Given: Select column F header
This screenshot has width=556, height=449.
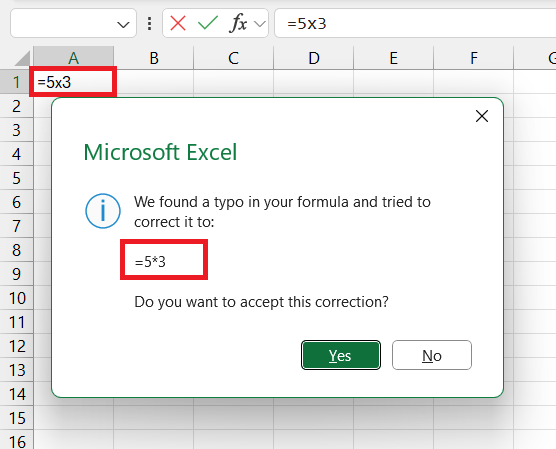Looking at the screenshot, I should tap(473, 58).
